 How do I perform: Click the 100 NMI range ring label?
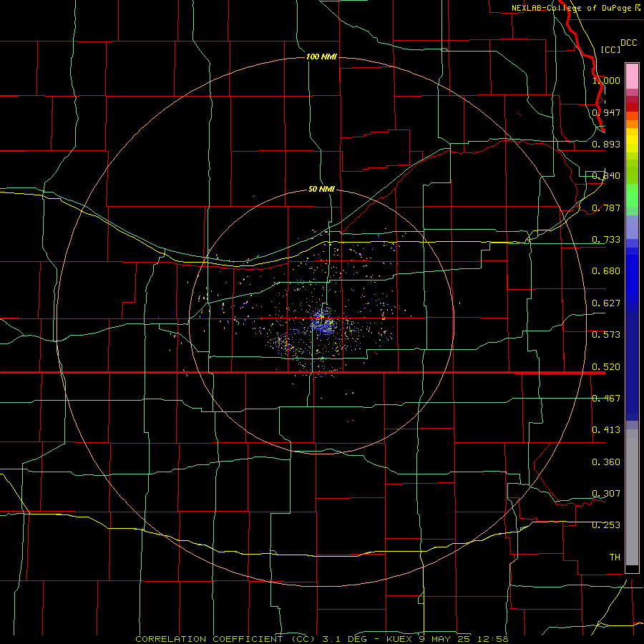coord(321,57)
